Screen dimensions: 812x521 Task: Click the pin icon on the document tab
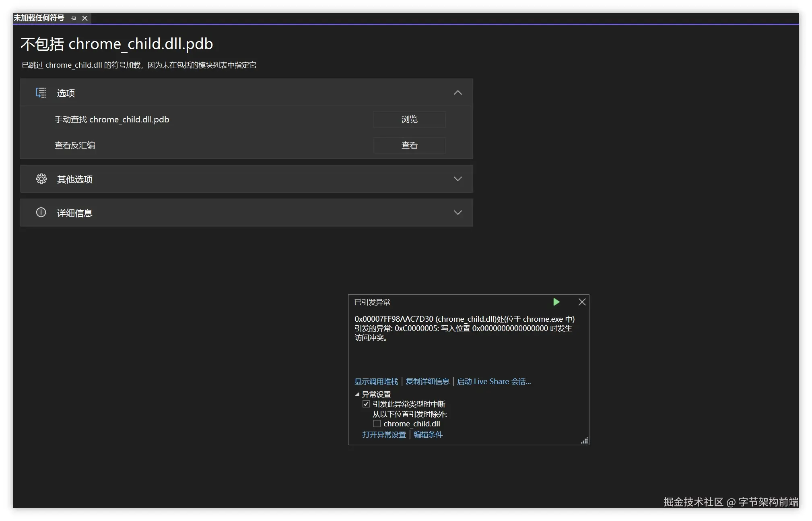point(73,18)
